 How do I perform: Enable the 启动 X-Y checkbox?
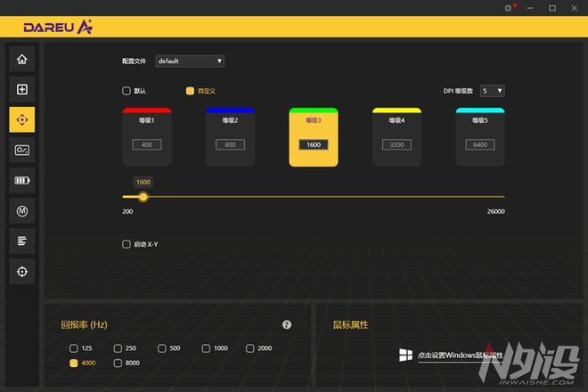(127, 244)
